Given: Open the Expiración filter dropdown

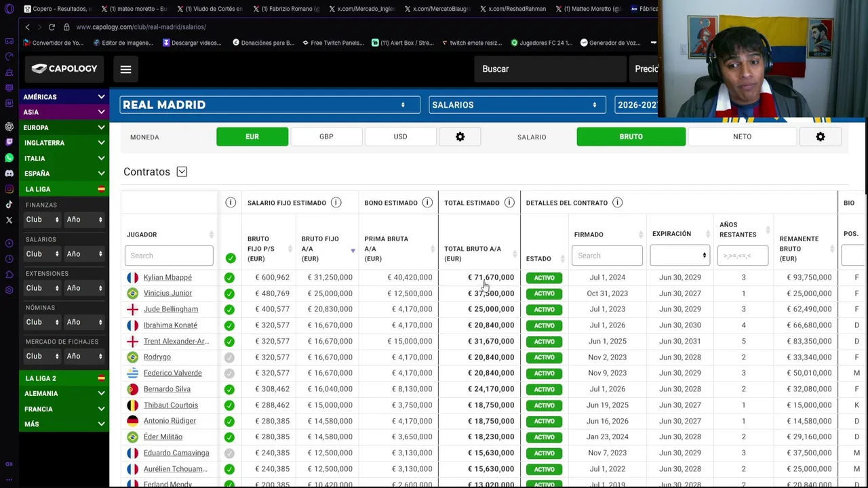Looking at the screenshot, I should 679,256.
